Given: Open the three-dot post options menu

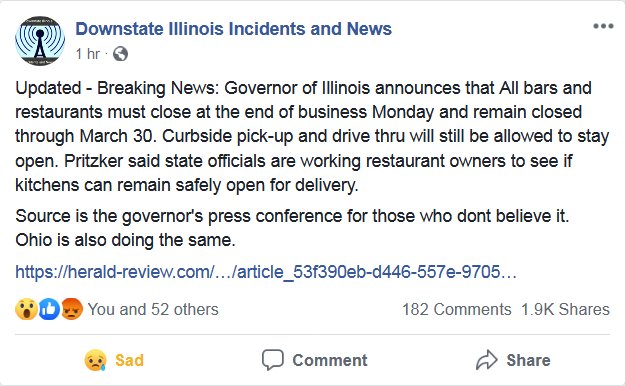Looking at the screenshot, I should point(603,26).
